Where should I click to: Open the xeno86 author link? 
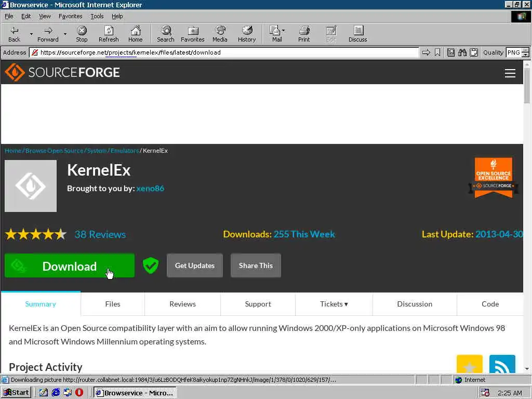pos(150,188)
